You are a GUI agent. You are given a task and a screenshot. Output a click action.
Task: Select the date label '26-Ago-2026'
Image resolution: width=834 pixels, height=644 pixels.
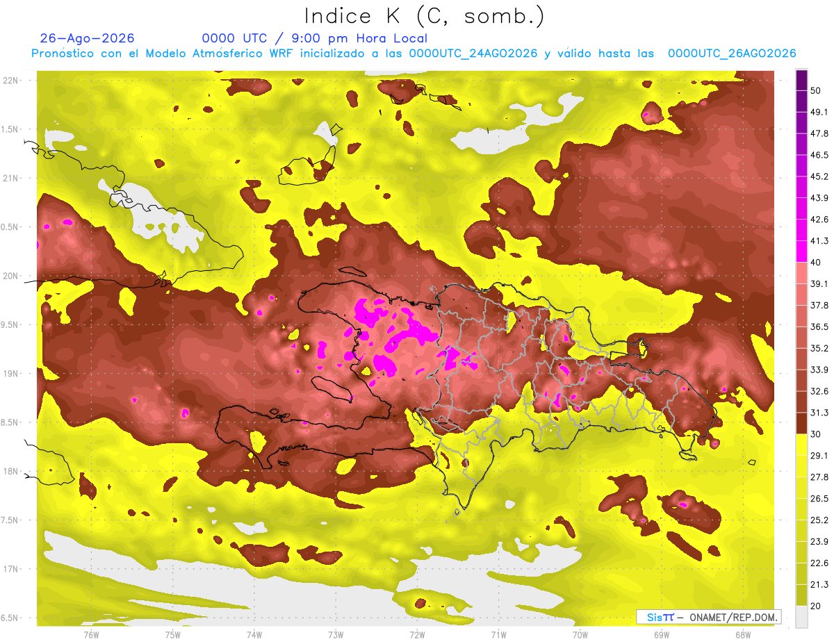coord(87,38)
